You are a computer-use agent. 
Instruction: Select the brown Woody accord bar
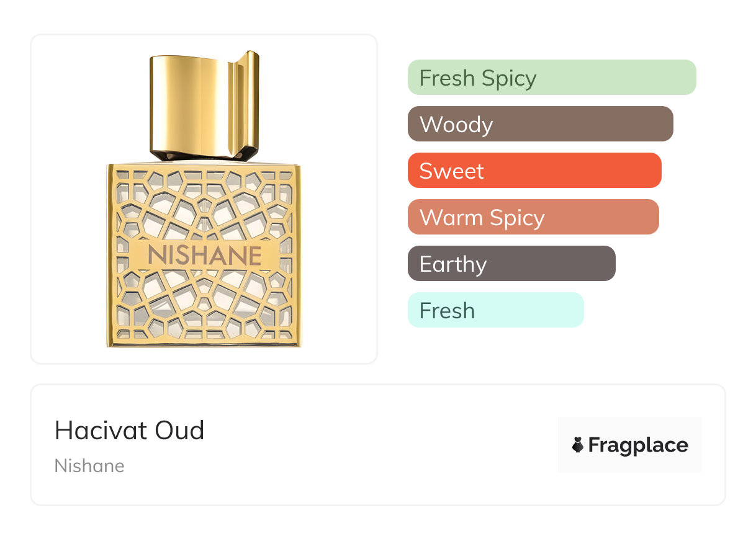point(540,124)
